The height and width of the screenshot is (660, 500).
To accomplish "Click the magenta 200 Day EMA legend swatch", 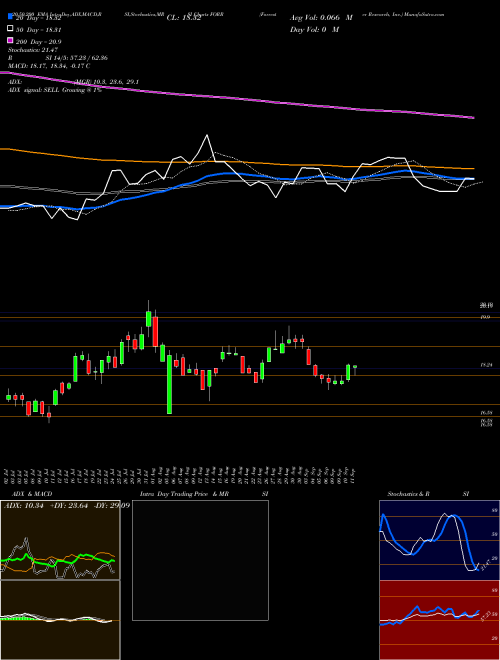I will [x=10, y=40].
